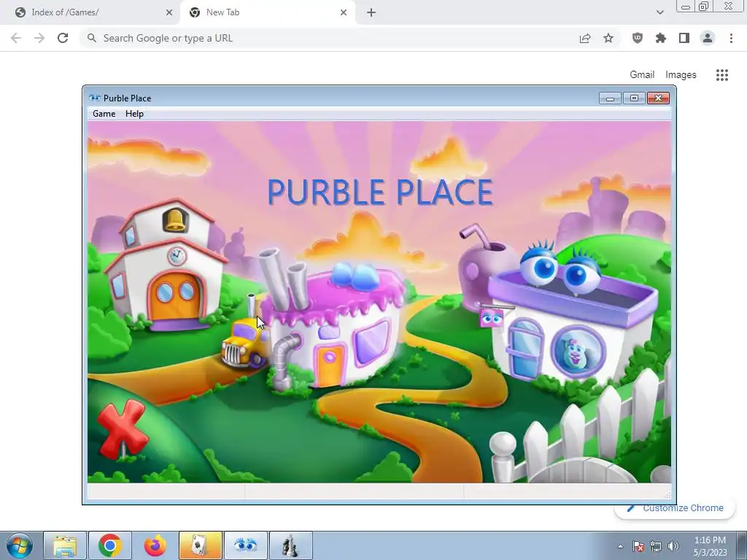
Task: Open the network status tray icon
Action: point(656,546)
